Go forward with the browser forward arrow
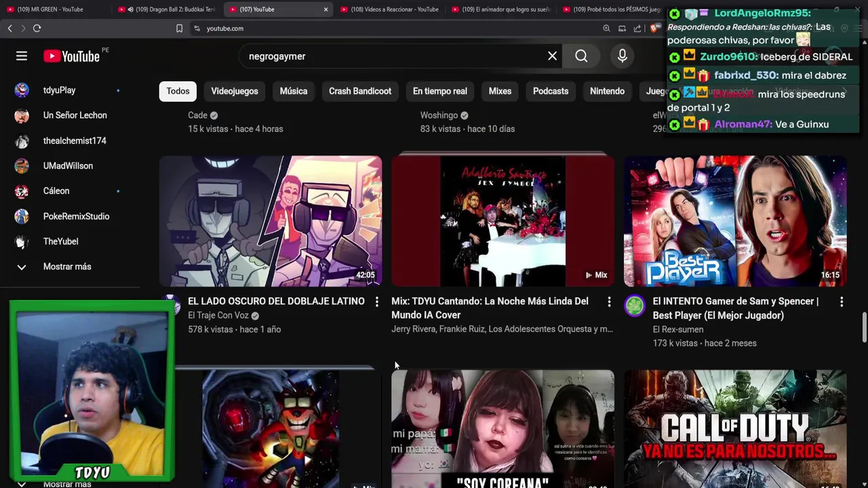Viewport: 868px width, 488px height. point(23,28)
